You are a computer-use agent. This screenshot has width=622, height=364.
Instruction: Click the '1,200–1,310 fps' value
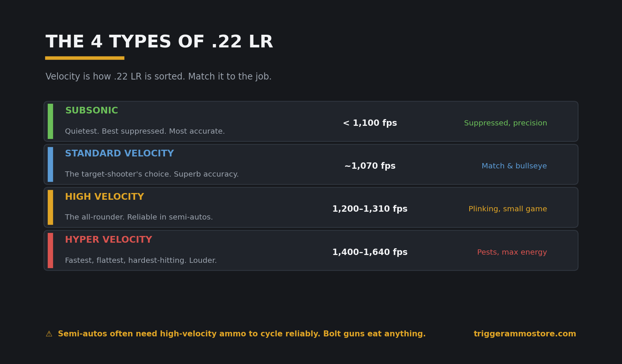coord(370,209)
